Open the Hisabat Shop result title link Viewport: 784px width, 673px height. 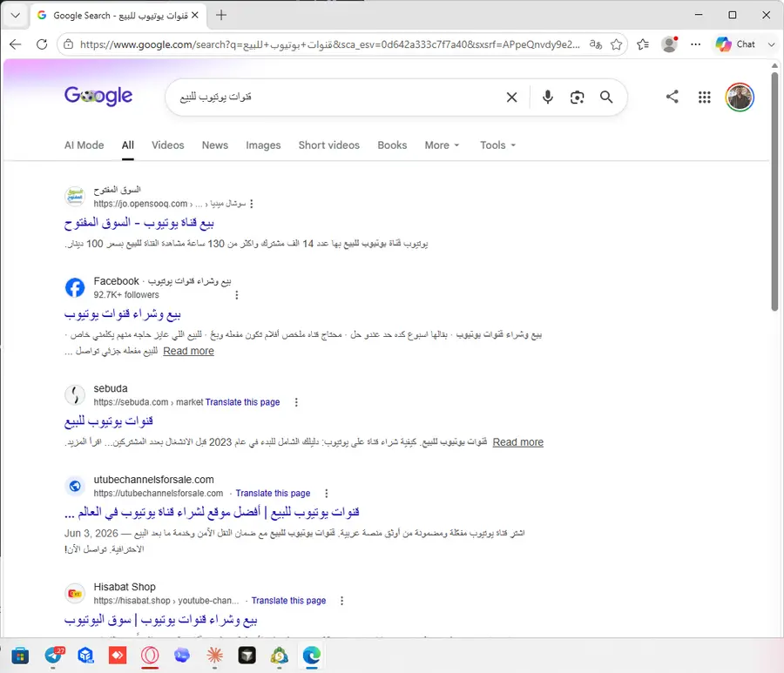[x=160, y=620]
